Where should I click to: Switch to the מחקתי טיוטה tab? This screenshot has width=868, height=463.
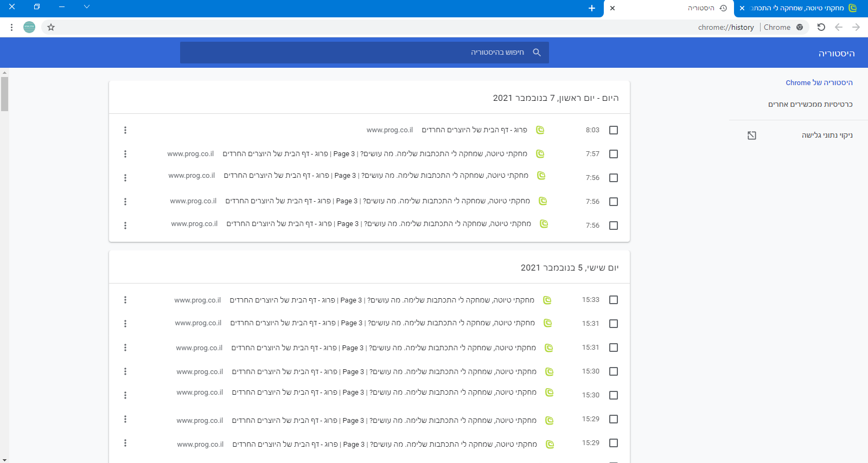pos(801,9)
